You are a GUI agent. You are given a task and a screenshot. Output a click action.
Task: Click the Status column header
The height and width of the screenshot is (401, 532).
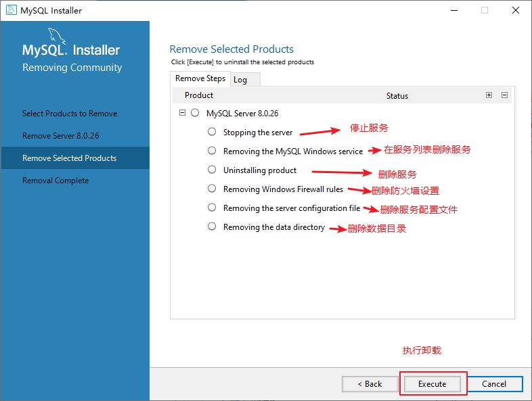[397, 96]
